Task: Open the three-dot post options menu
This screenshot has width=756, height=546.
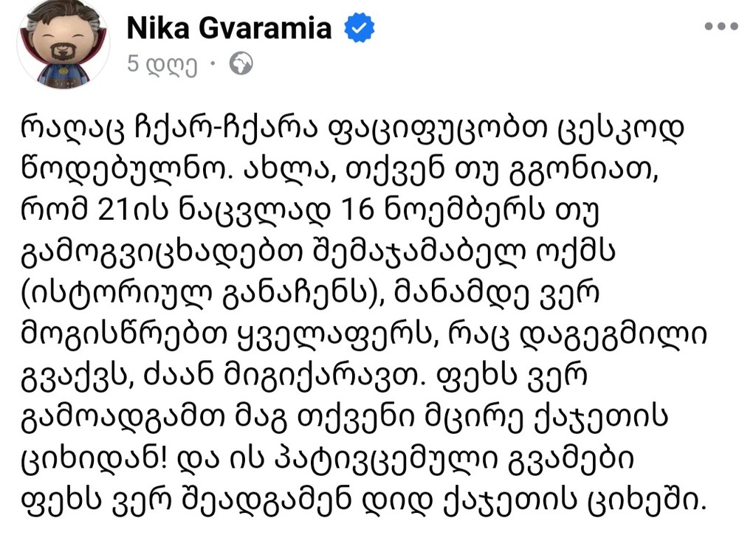Action: tap(721, 27)
